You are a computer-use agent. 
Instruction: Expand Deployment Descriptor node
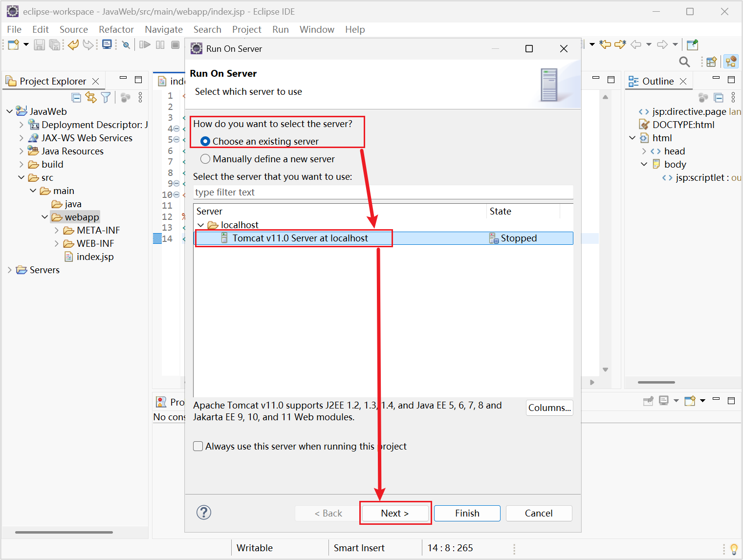[x=21, y=125]
